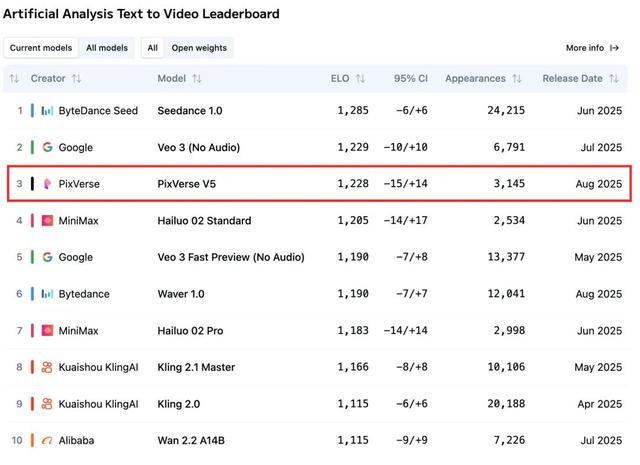This screenshot has width=640, height=465.
Task: Switch to the All models filter
Action: [106, 48]
